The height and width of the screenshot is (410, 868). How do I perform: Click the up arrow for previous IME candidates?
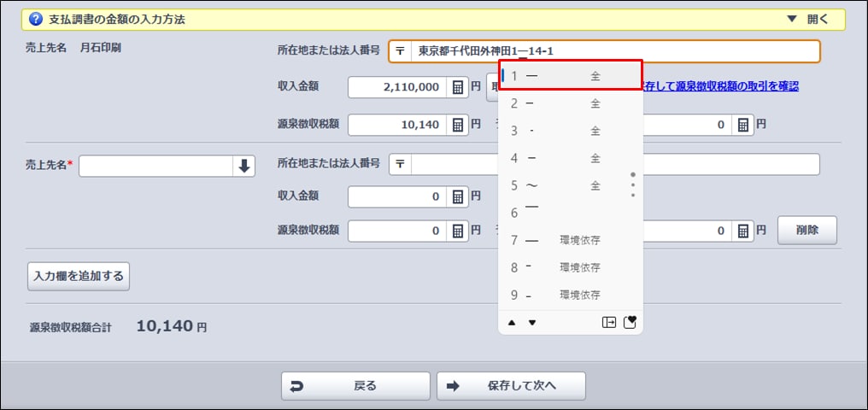tap(512, 322)
